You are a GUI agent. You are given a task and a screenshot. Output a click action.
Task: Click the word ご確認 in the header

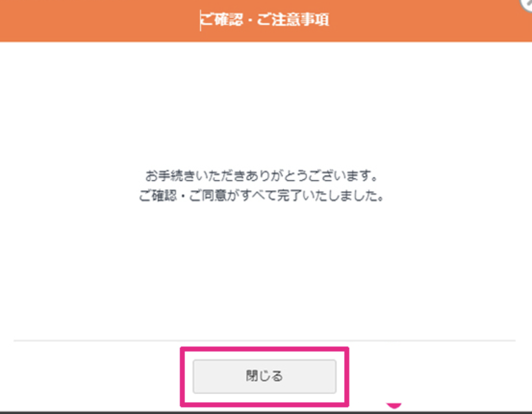point(222,19)
